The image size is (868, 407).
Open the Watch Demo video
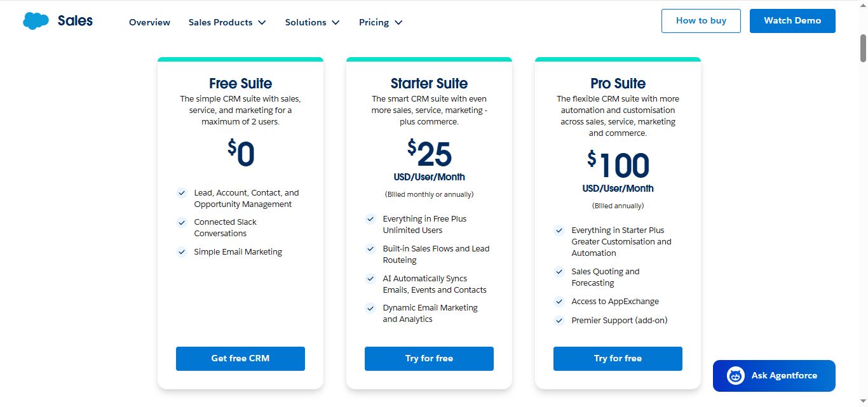coord(792,20)
